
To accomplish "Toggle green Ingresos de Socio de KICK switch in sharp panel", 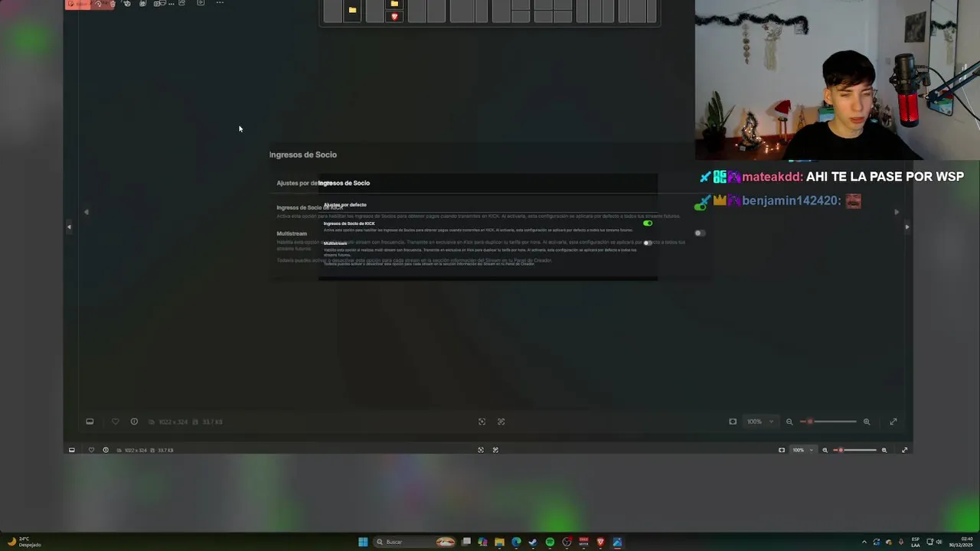I will (648, 223).
